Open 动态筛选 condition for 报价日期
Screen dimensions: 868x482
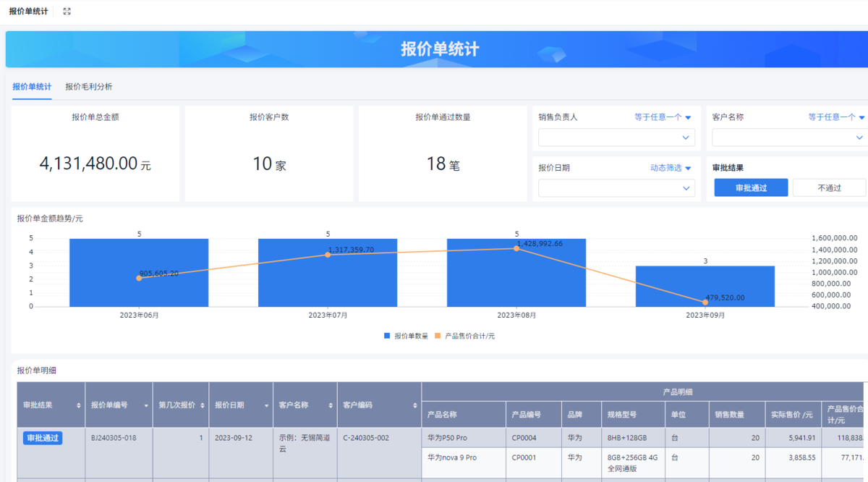coord(671,168)
